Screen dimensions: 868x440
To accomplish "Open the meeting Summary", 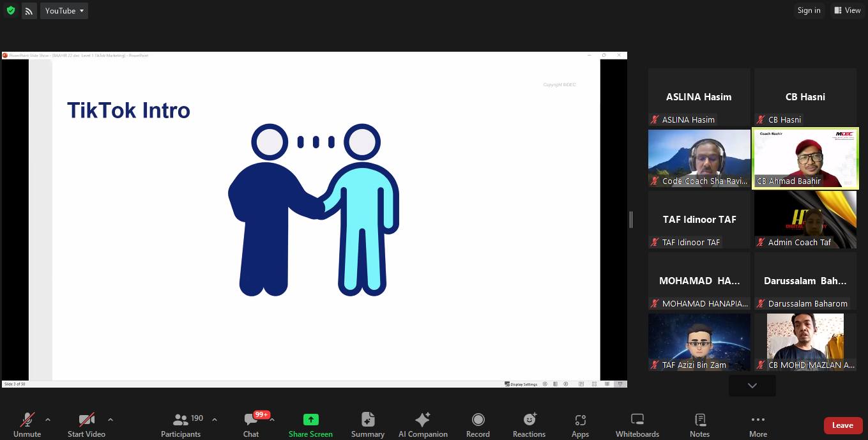I will (368, 425).
